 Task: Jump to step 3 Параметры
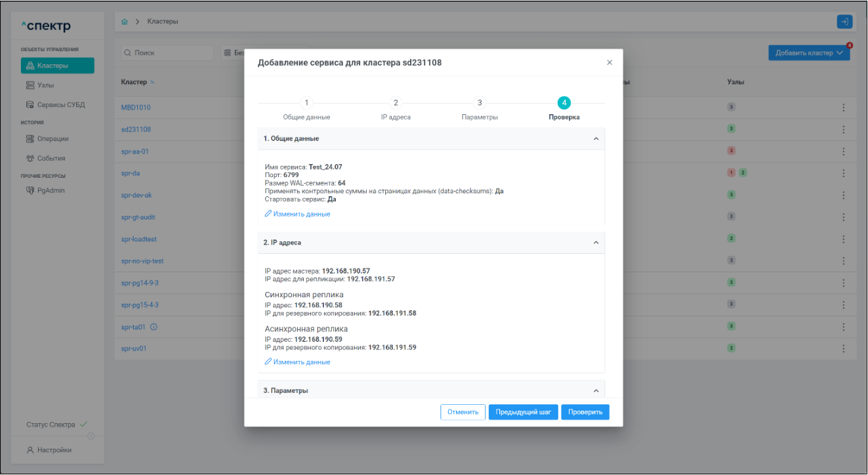[x=480, y=103]
